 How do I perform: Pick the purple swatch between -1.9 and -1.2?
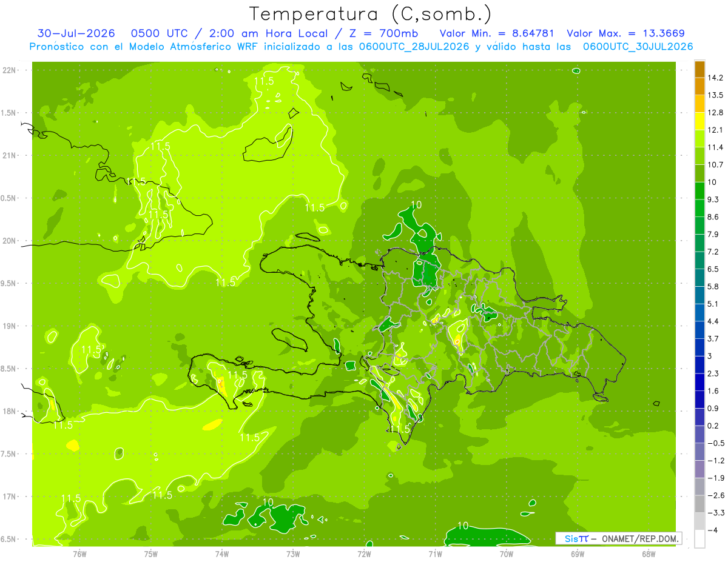(699, 469)
